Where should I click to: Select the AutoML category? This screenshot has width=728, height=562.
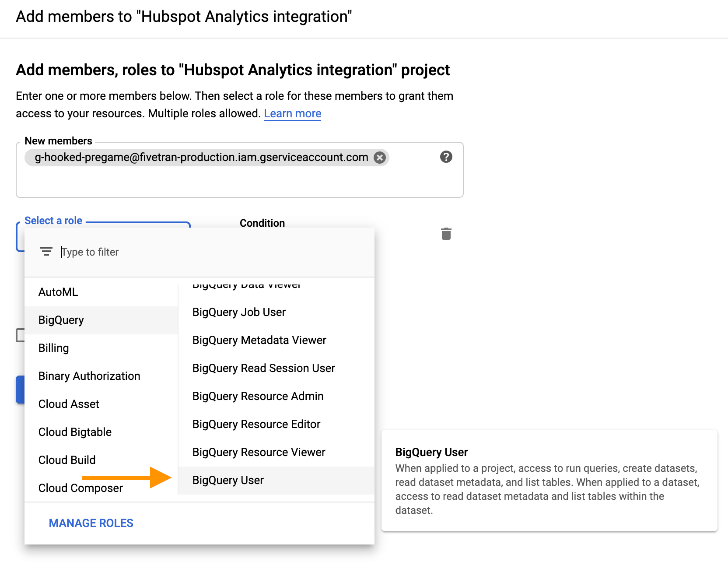101,292
